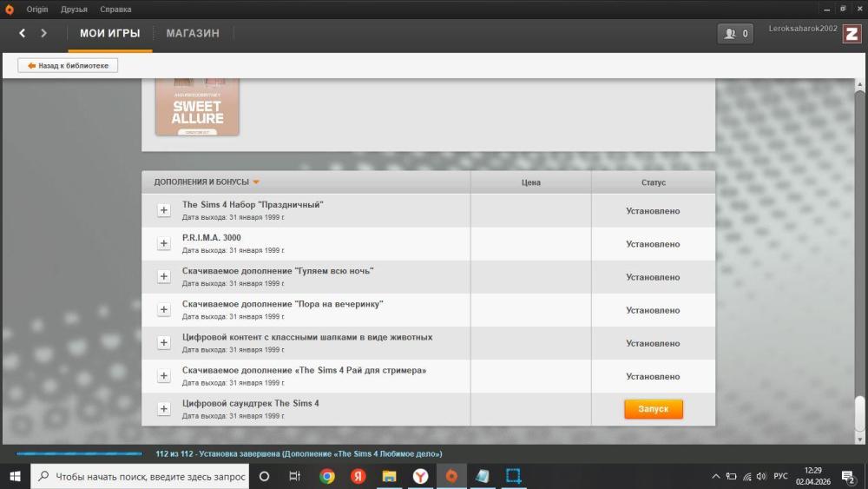Go back with the left arrow navigation icon
This screenshot has height=489, width=868.
tap(23, 33)
